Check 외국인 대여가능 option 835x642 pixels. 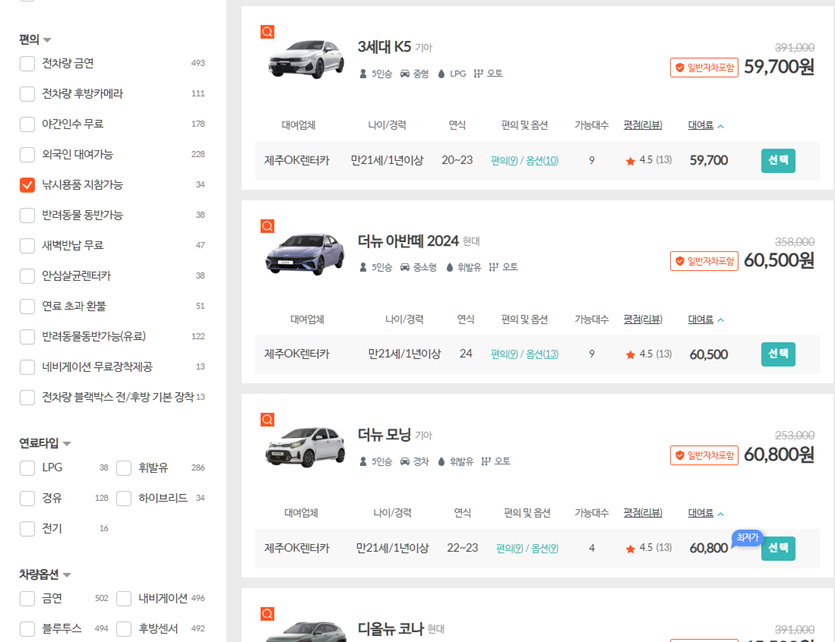click(27, 154)
